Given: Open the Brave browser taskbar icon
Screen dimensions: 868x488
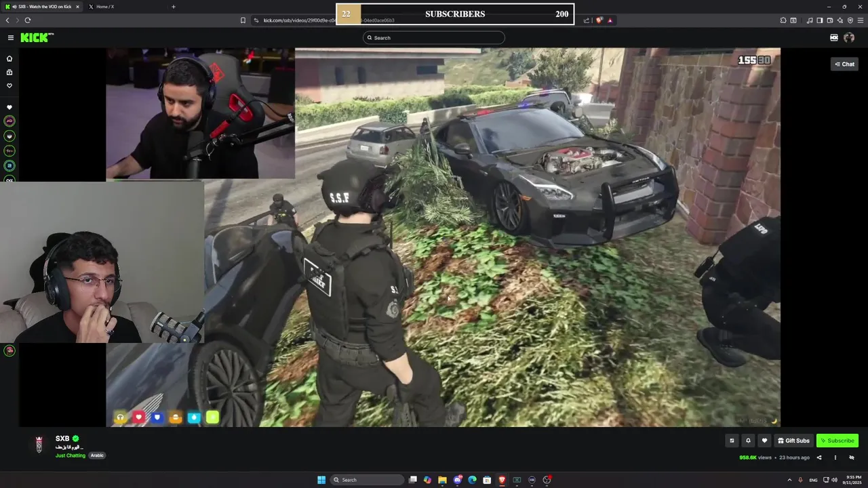Looking at the screenshot, I should click(502, 480).
